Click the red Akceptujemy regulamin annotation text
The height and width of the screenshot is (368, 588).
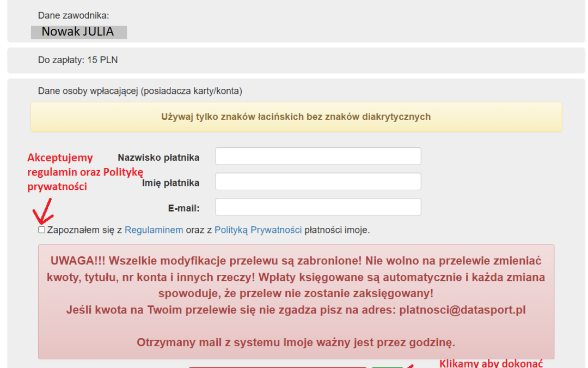pos(85,172)
